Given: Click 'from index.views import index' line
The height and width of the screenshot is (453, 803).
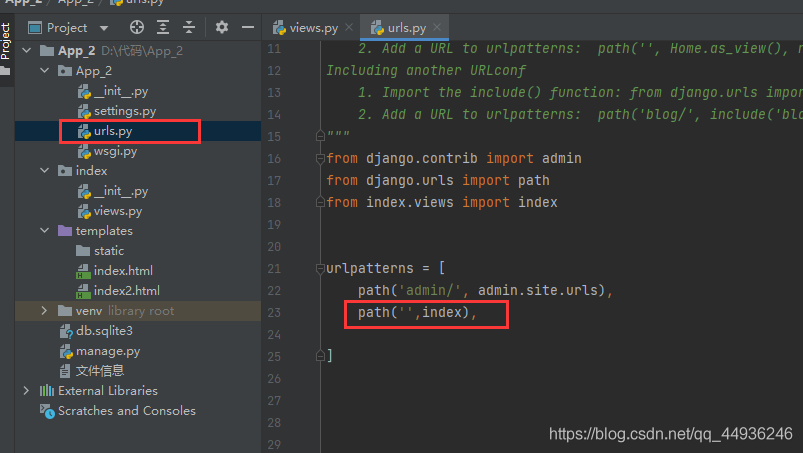Looking at the screenshot, I should tap(441, 202).
